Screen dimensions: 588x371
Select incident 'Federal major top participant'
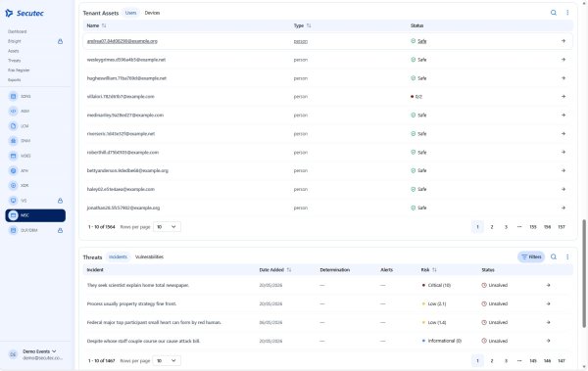154,322
